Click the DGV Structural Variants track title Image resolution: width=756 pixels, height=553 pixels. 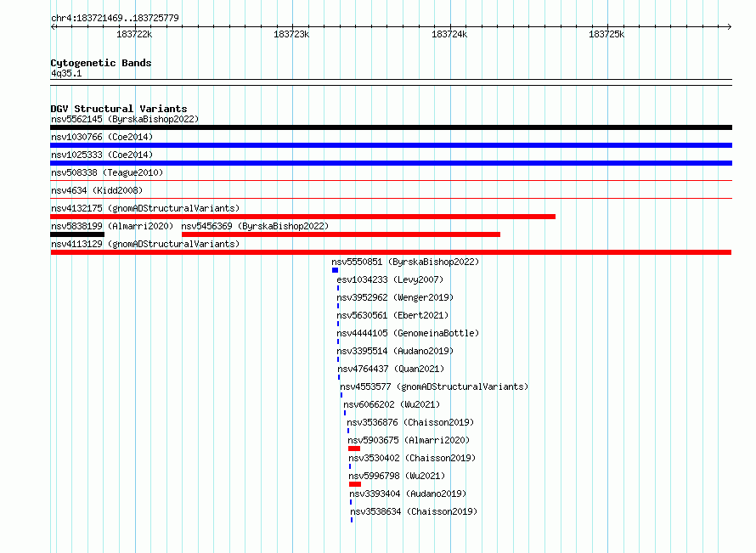click(x=119, y=109)
